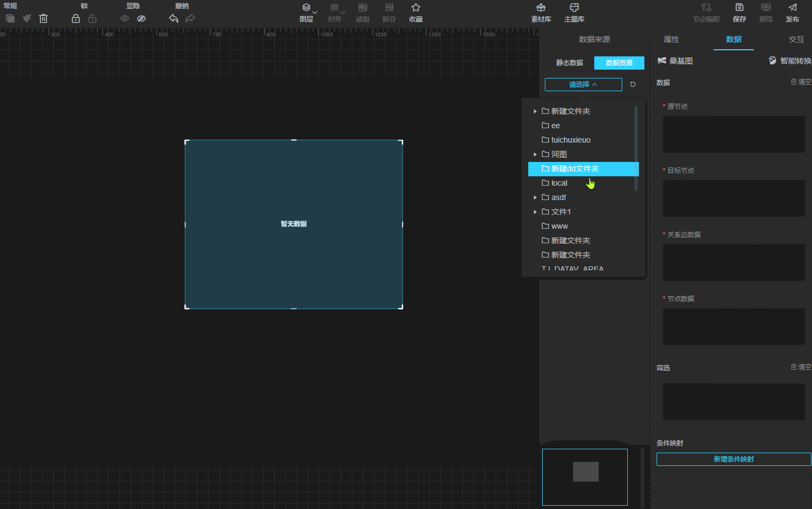Image resolution: width=812 pixels, height=509 pixels.
Task: Select the asdf folder row
Action: coord(583,198)
